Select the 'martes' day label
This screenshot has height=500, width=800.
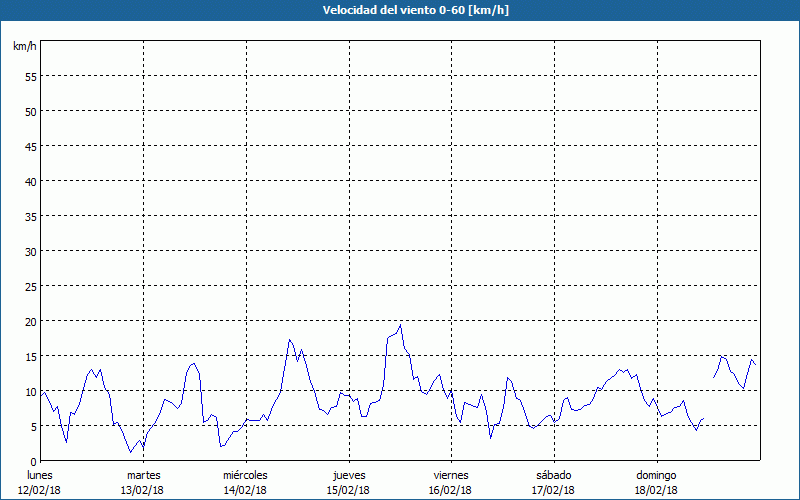143,475
